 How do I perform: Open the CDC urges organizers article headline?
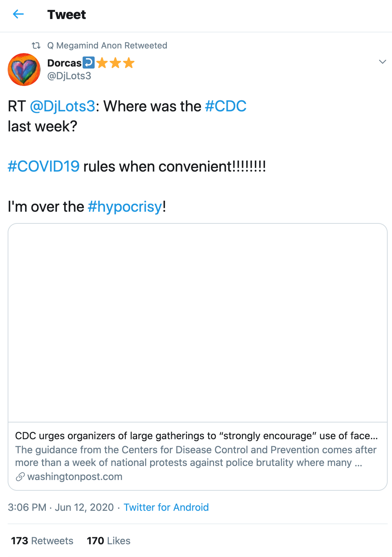point(196,436)
